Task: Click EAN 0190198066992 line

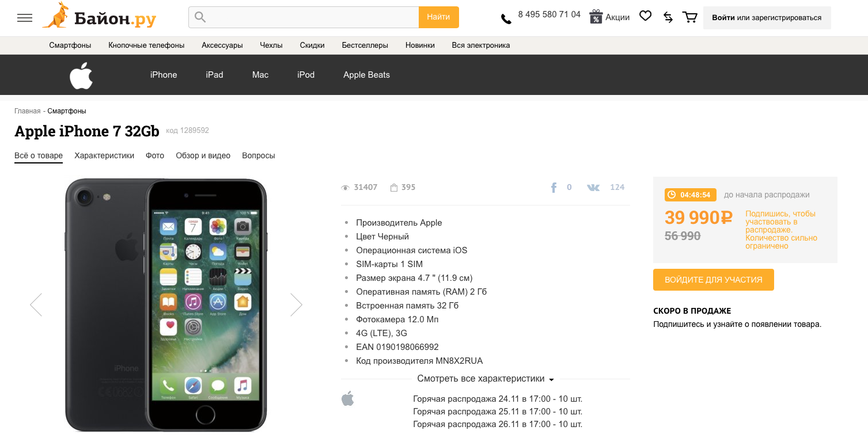Action: click(397, 347)
